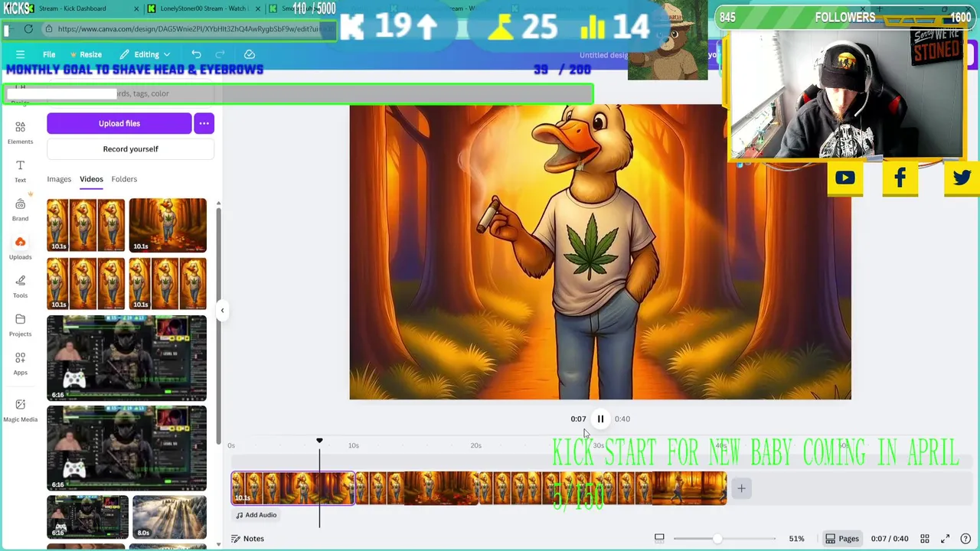Open the Projects sidebar panel
Viewport: 980px width, 551px height.
[20, 324]
